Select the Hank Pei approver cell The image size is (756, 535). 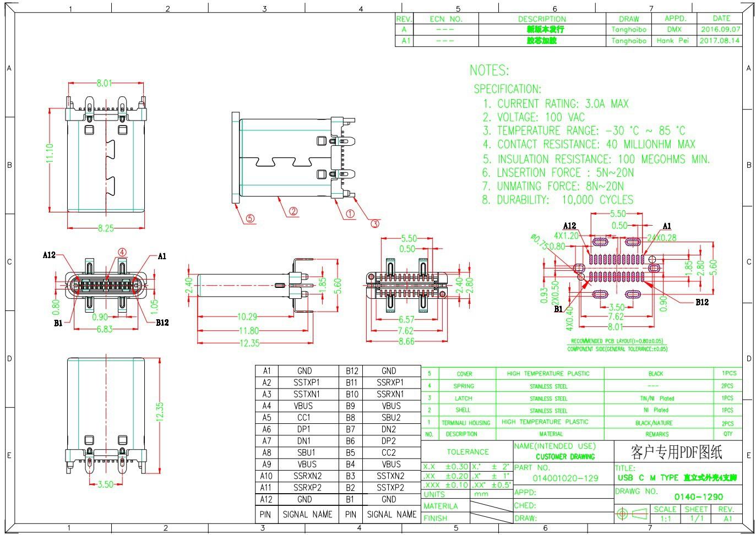[672, 41]
